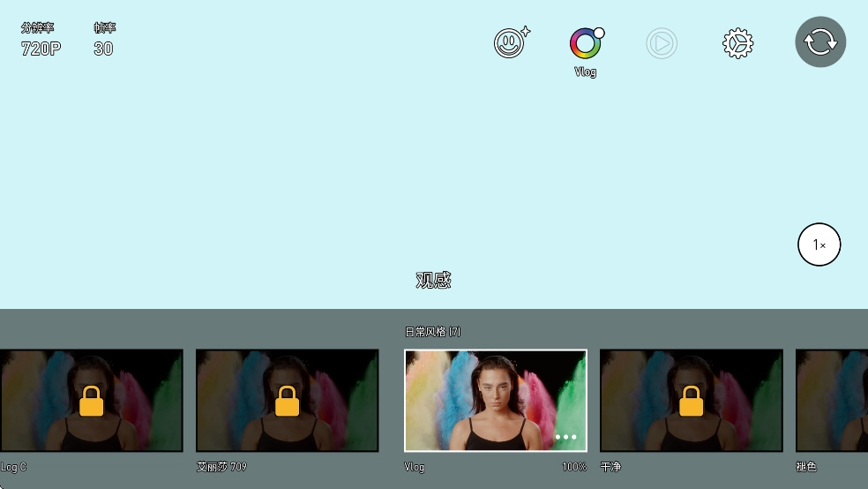868x489 pixels.
Task: Select the locked 干净 look thumbnail
Action: coord(691,400)
